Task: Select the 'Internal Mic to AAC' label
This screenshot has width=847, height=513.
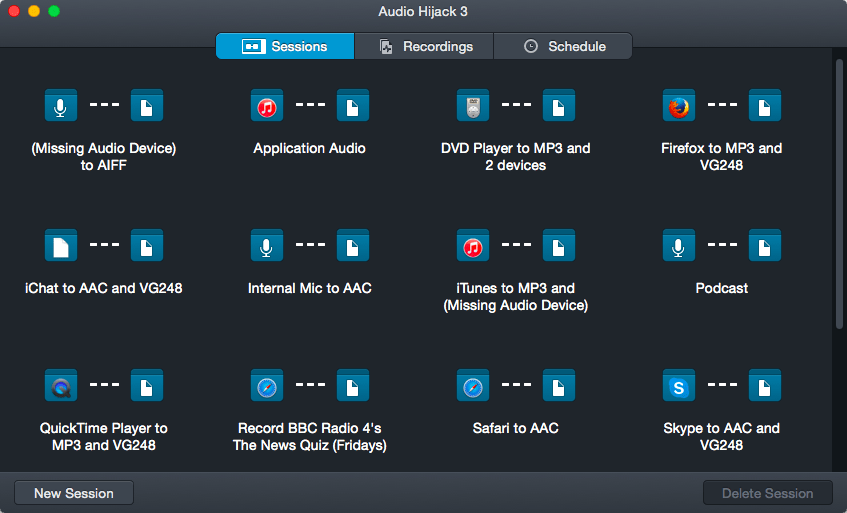Action: coord(310,288)
